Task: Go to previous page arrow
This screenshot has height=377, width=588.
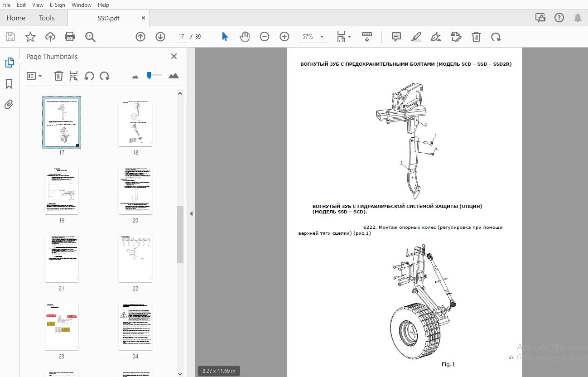Action: [140, 37]
